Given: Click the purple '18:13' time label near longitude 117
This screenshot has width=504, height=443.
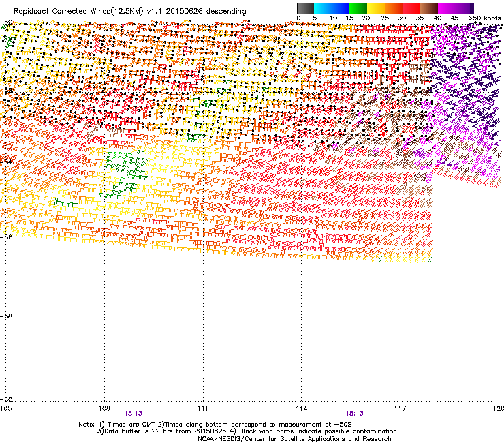Looking at the screenshot, I should click(x=355, y=414).
